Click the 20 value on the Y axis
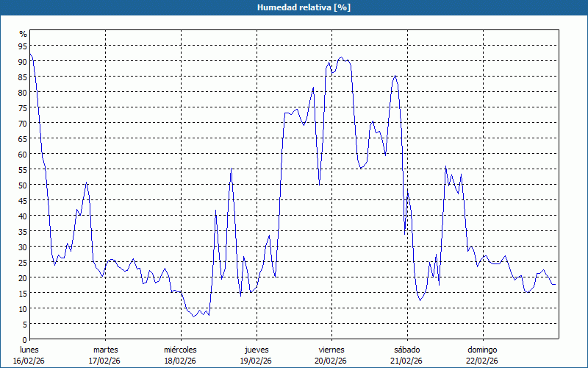 click(23, 278)
